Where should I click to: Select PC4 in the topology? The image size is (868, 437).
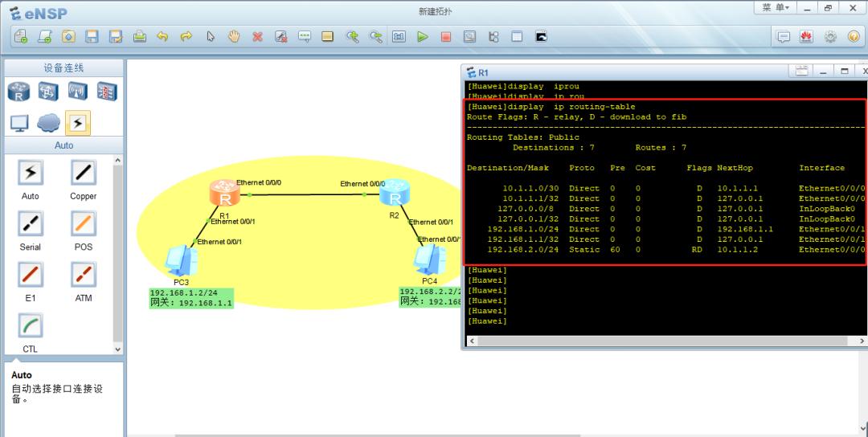coord(428,259)
